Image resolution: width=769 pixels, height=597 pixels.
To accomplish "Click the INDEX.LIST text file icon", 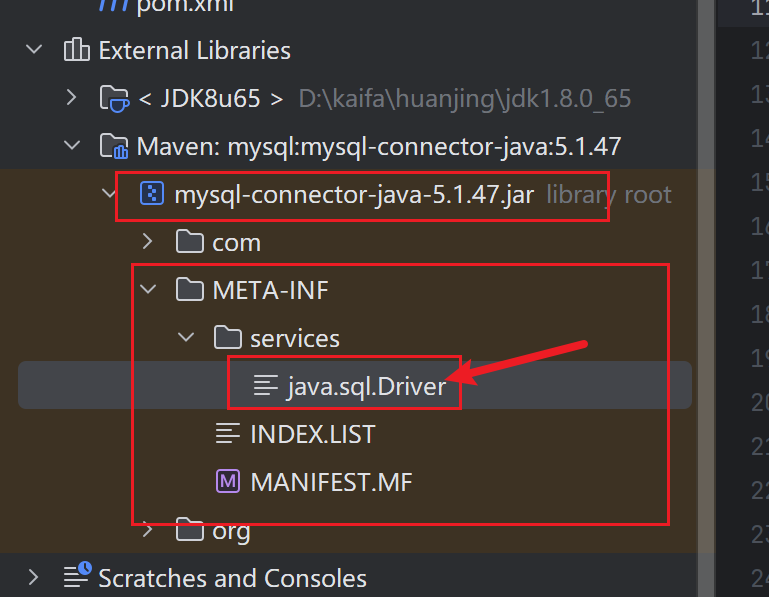I will (228, 433).
